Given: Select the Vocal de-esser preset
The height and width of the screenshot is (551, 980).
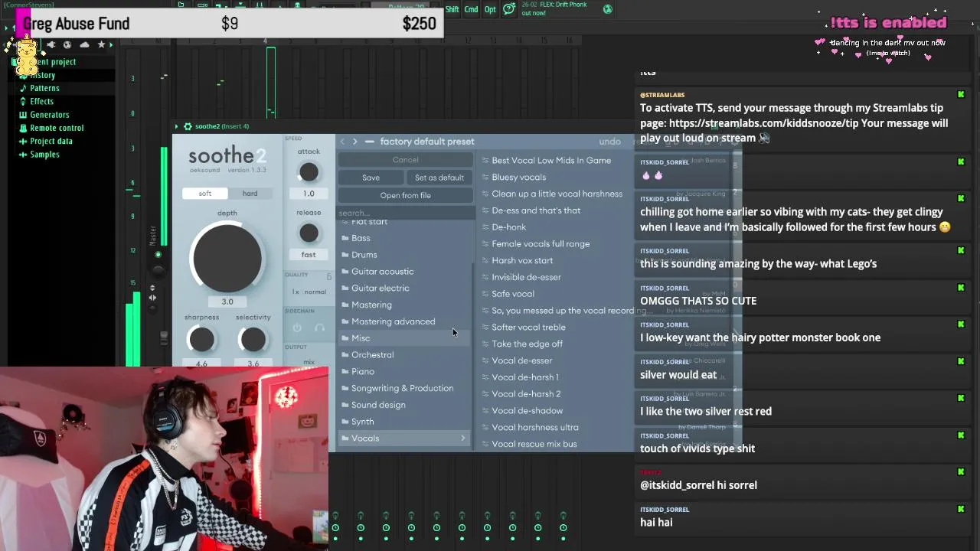Looking at the screenshot, I should 521,360.
